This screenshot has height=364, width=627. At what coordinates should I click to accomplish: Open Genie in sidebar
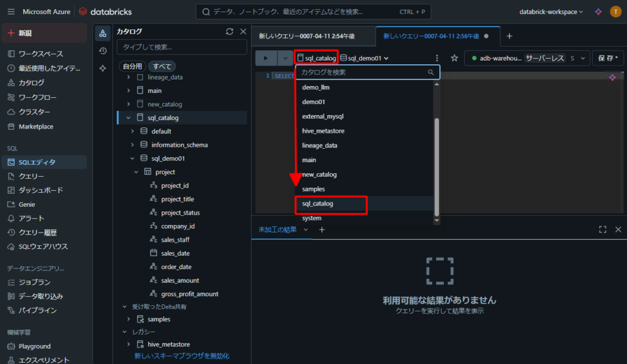44,204
